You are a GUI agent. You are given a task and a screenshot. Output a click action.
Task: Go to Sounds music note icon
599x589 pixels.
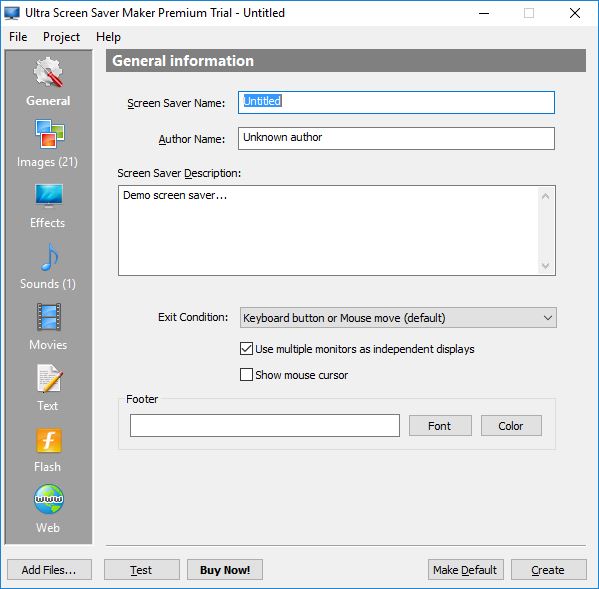[x=49, y=257]
